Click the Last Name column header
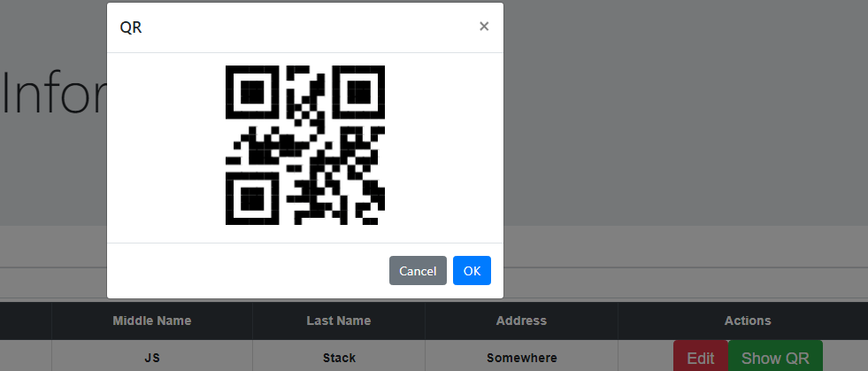 coord(339,321)
